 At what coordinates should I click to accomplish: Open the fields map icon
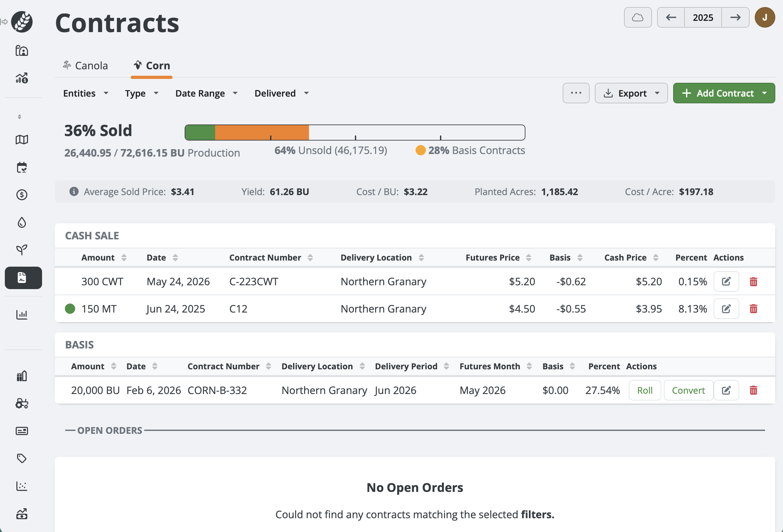[22, 139]
